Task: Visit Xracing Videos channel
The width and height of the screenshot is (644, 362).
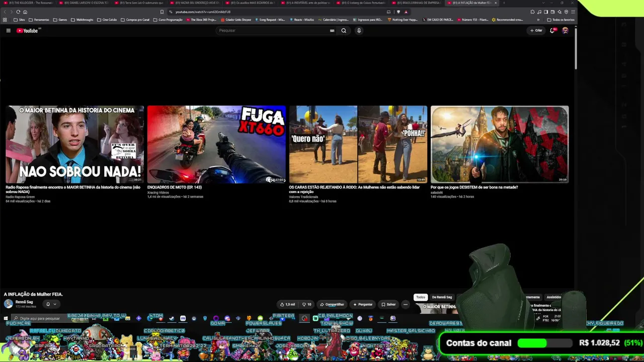Action: click(x=158, y=193)
